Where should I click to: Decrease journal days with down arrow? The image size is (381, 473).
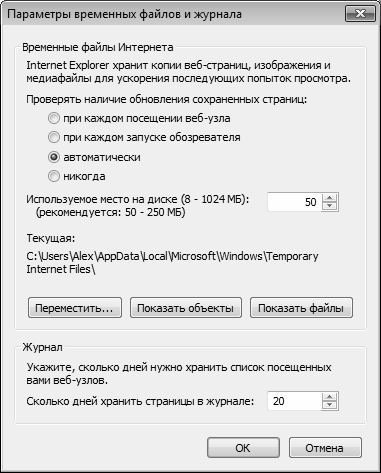click(x=330, y=405)
